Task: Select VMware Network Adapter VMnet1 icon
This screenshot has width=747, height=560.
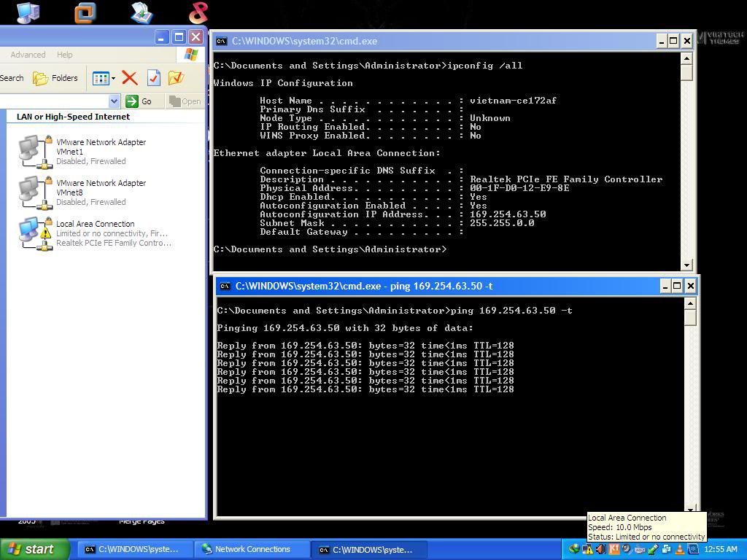Action: click(x=36, y=152)
